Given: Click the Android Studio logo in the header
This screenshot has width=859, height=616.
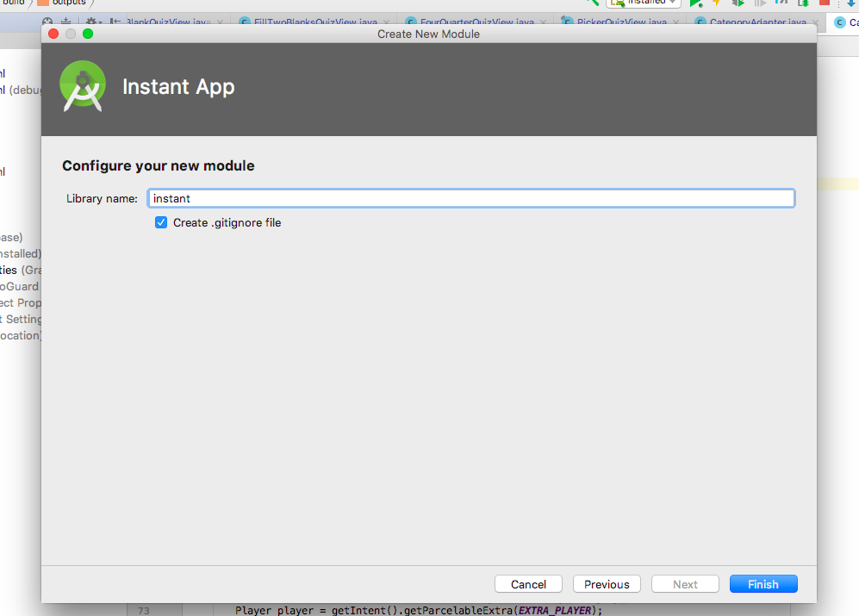Looking at the screenshot, I should pos(83,86).
